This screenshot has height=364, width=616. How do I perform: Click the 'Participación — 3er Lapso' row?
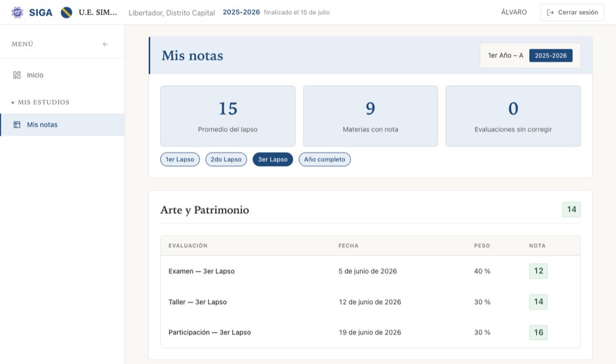370,333
